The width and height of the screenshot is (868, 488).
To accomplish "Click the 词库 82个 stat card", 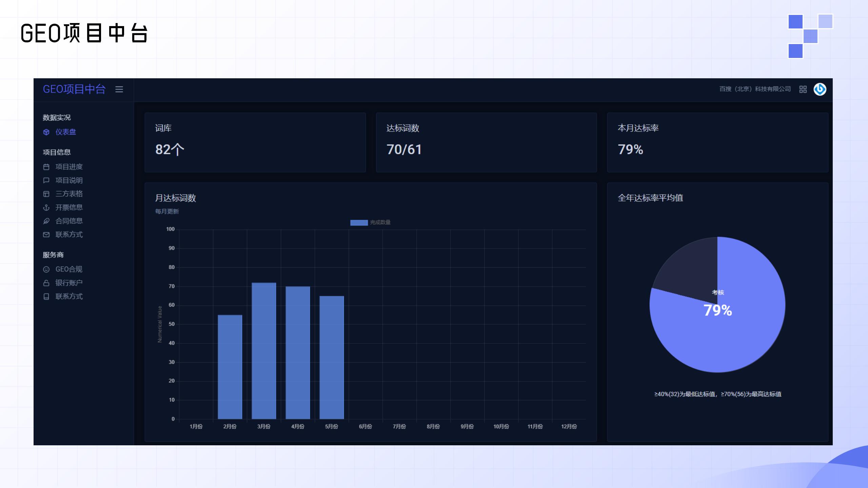I will (255, 142).
